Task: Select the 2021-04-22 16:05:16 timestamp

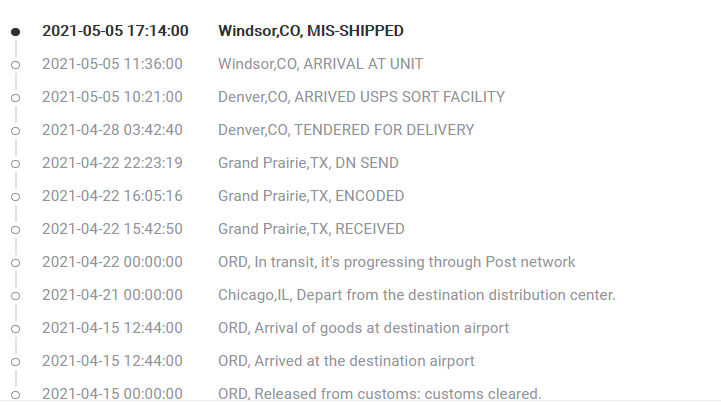Action: (x=112, y=196)
